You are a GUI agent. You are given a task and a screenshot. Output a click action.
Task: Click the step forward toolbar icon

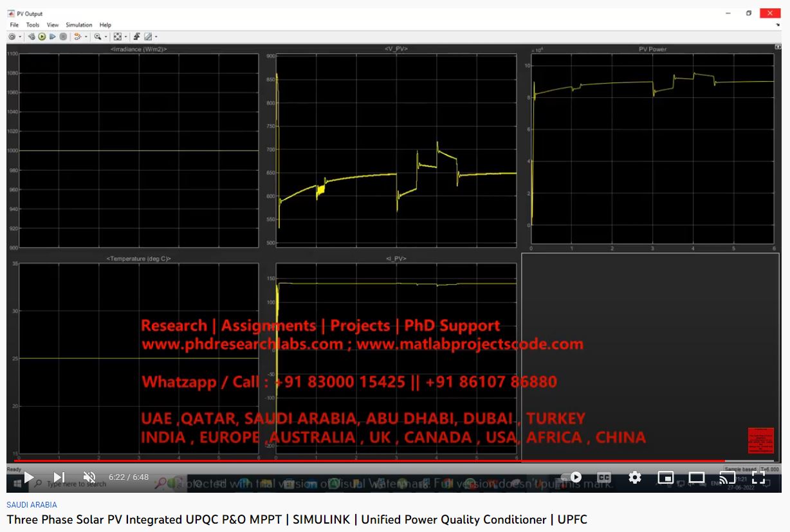pyautogui.click(x=52, y=37)
